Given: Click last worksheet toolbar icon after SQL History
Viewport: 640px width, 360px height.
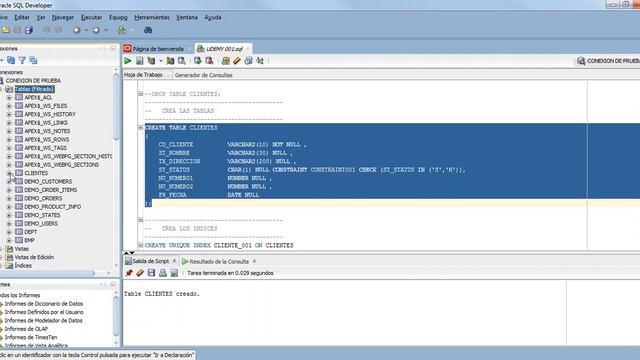Looking at the screenshot, I should pos(260,61).
